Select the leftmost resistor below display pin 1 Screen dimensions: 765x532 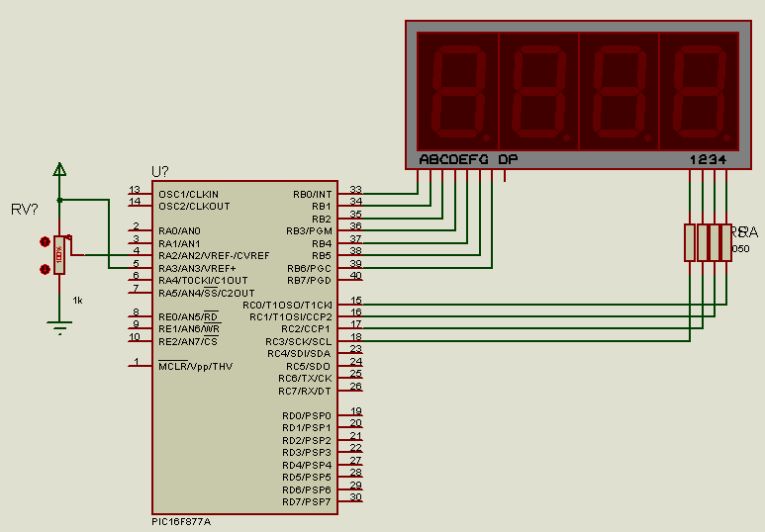point(690,242)
